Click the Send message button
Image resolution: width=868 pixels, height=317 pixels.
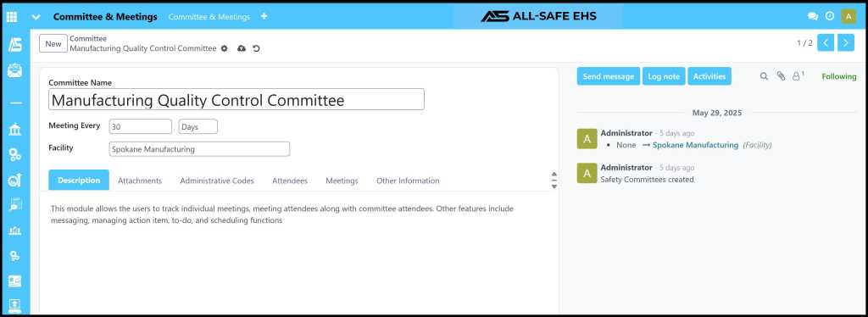[609, 76]
